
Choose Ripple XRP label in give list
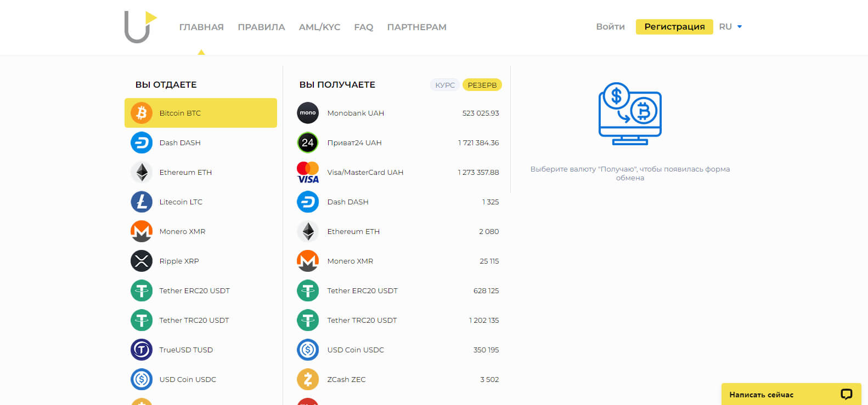point(179,261)
